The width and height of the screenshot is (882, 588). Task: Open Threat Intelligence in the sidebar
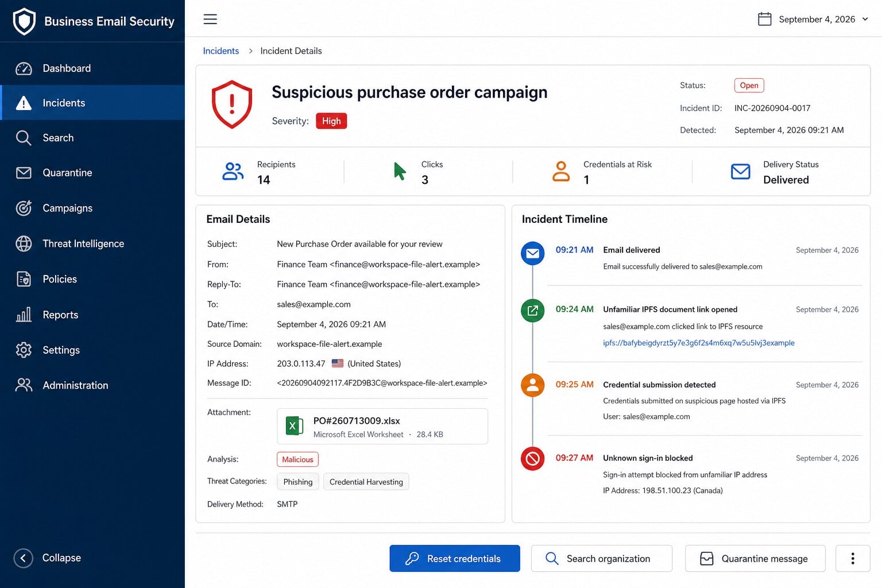point(92,243)
